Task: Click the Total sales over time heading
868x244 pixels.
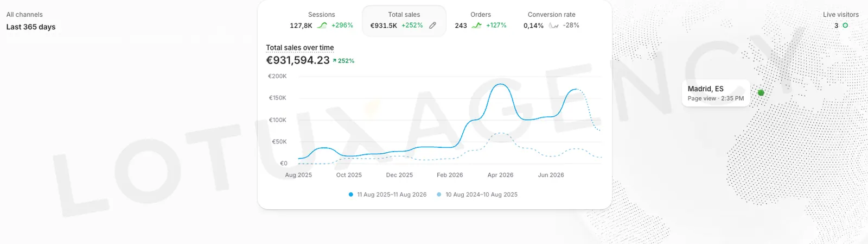Action: click(300, 48)
